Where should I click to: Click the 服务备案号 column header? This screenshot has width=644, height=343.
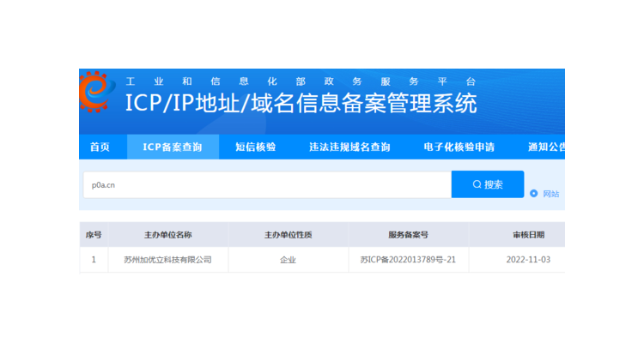(x=408, y=235)
